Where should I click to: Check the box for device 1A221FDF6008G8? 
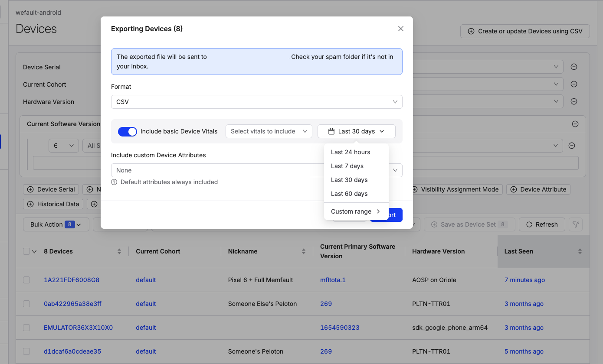[26, 280]
